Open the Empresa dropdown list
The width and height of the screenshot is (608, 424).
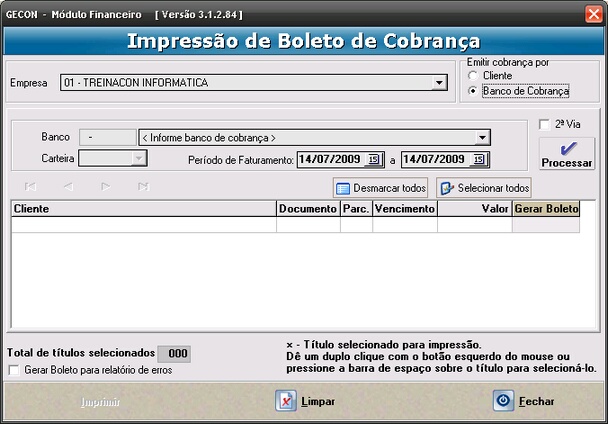439,83
